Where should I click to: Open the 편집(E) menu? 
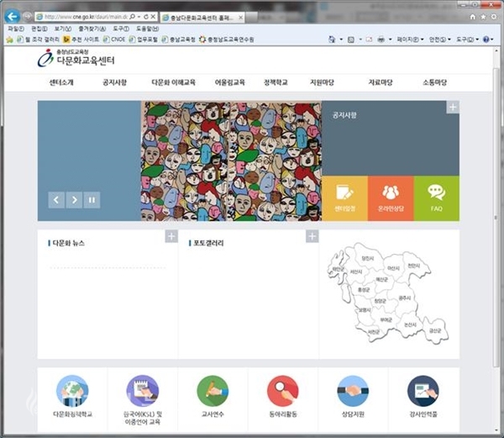[39, 29]
